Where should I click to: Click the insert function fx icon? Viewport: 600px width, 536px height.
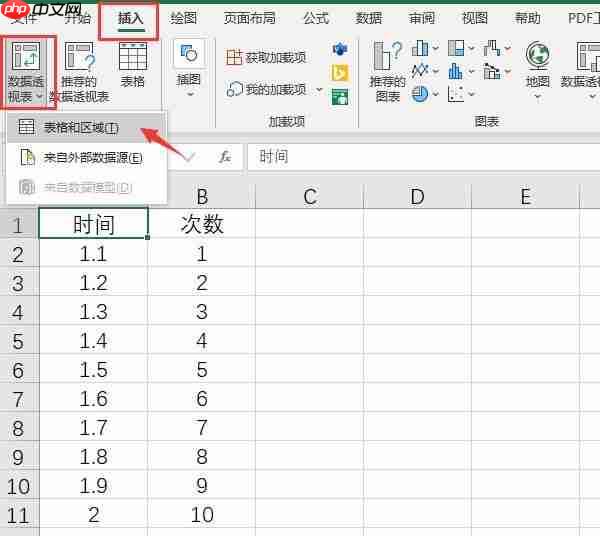point(225,156)
